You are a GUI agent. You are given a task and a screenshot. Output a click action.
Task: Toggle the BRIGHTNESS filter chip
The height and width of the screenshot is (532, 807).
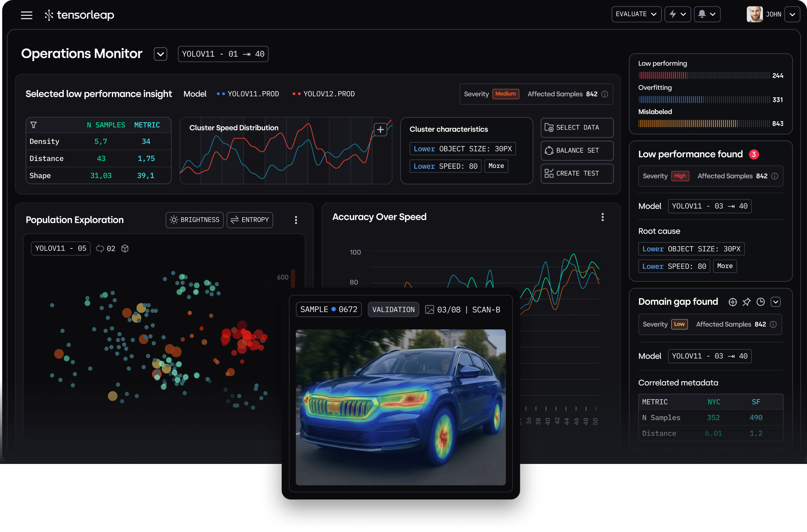195,220
